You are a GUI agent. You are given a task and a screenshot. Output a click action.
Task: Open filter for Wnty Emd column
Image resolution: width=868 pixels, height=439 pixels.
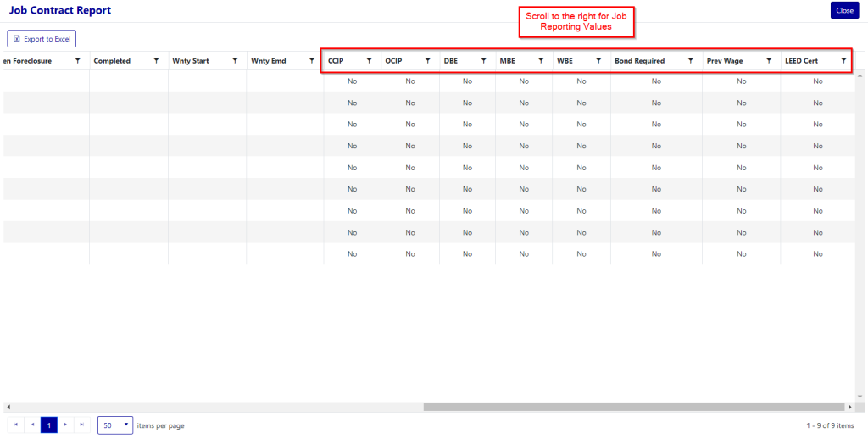[312, 61]
